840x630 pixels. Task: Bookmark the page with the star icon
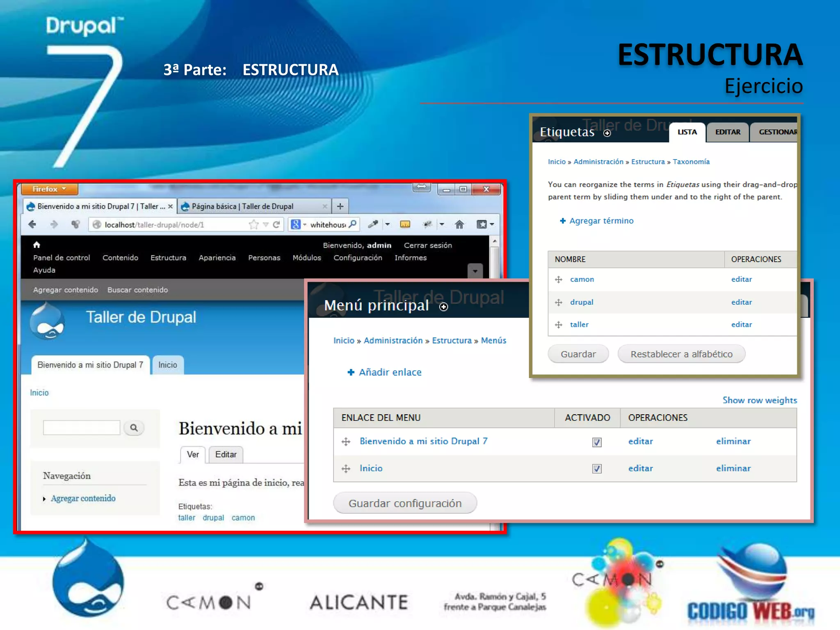point(254,224)
